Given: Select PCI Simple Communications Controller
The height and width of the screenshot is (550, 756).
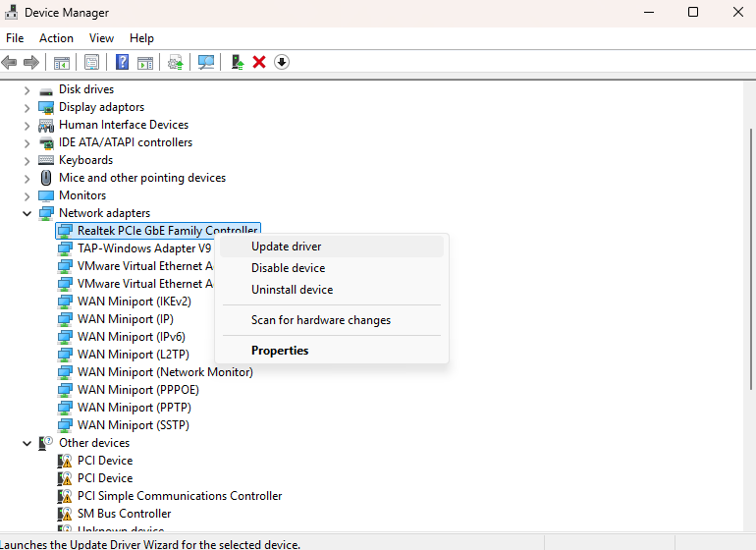Looking at the screenshot, I should tap(180, 496).
